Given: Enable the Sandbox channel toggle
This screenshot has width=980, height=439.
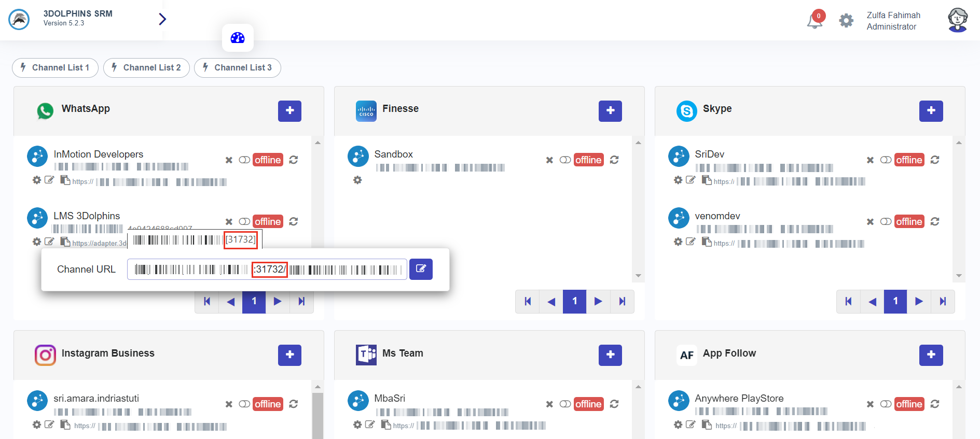Looking at the screenshot, I should click(565, 160).
